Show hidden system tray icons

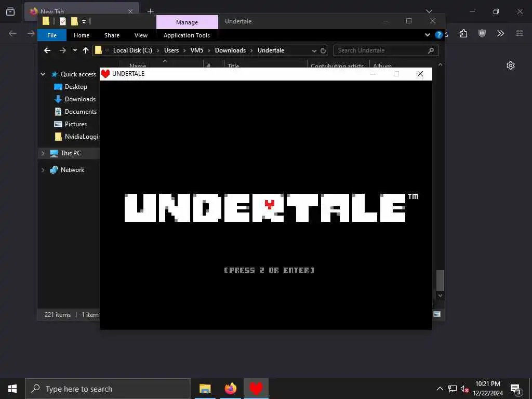[440, 389]
